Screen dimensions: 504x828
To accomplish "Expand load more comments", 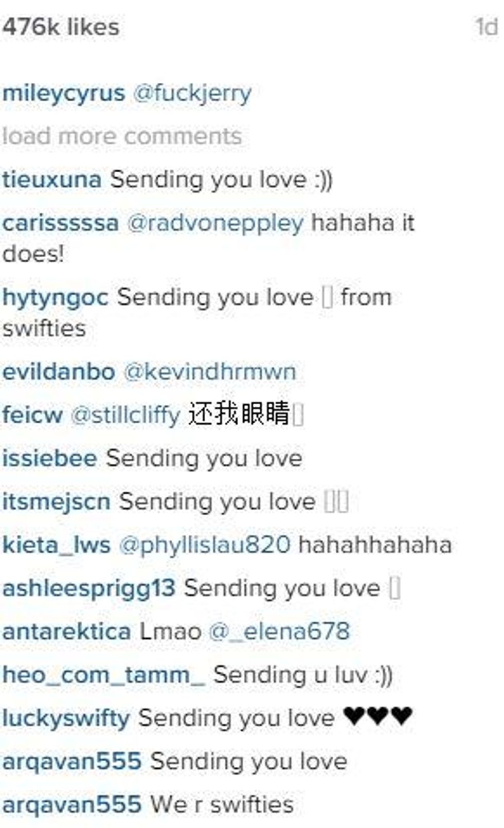I will coord(121,137).
